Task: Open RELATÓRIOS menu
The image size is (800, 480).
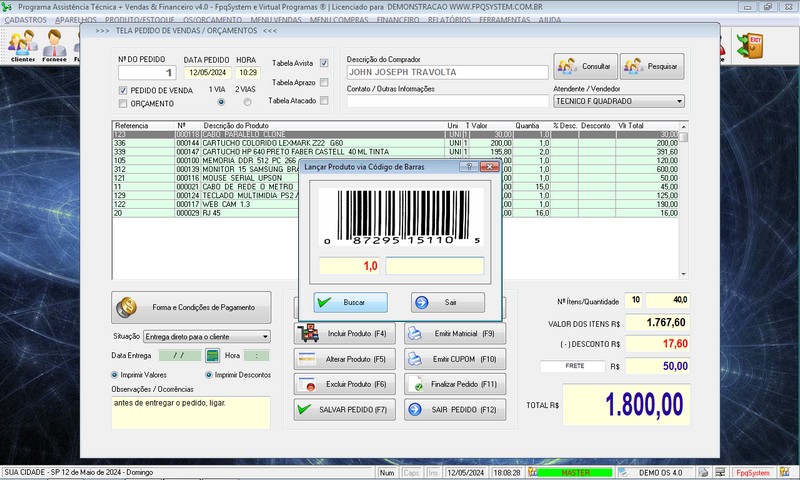Action: tap(449, 20)
